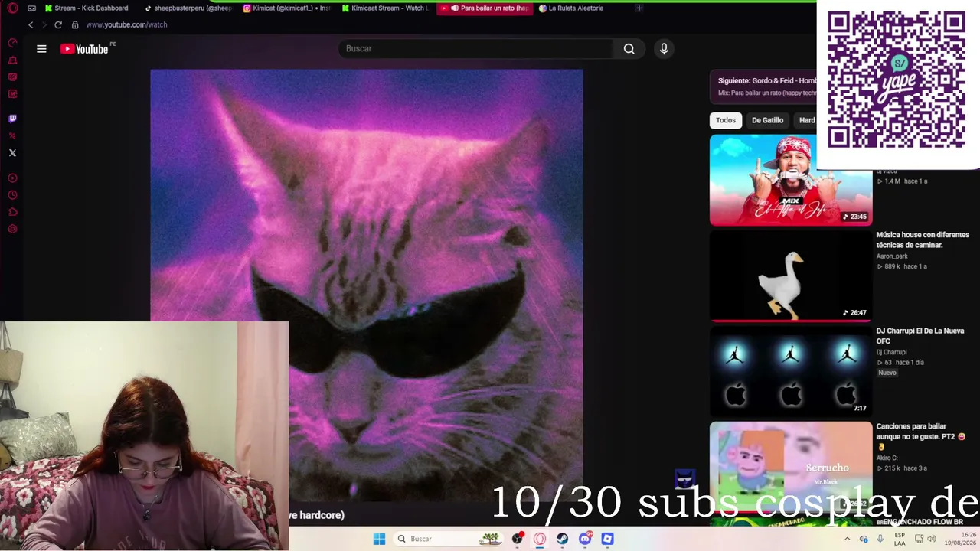Go forward to the next page
The image size is (980, 551).
click(44, 24)
